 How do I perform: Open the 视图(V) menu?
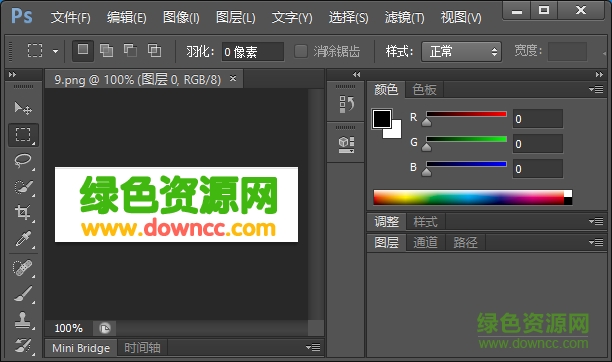click(x=461, y=18)
